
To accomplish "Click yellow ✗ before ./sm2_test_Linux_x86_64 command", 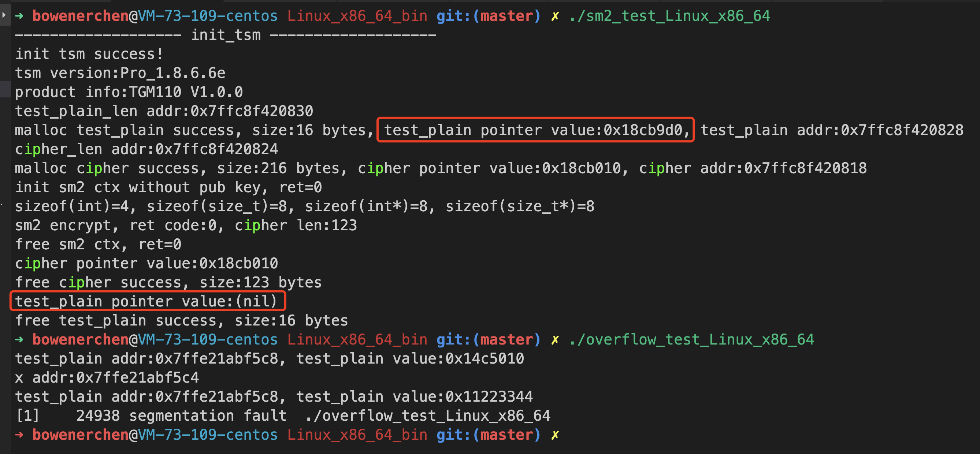I will [x=555, y=16].
